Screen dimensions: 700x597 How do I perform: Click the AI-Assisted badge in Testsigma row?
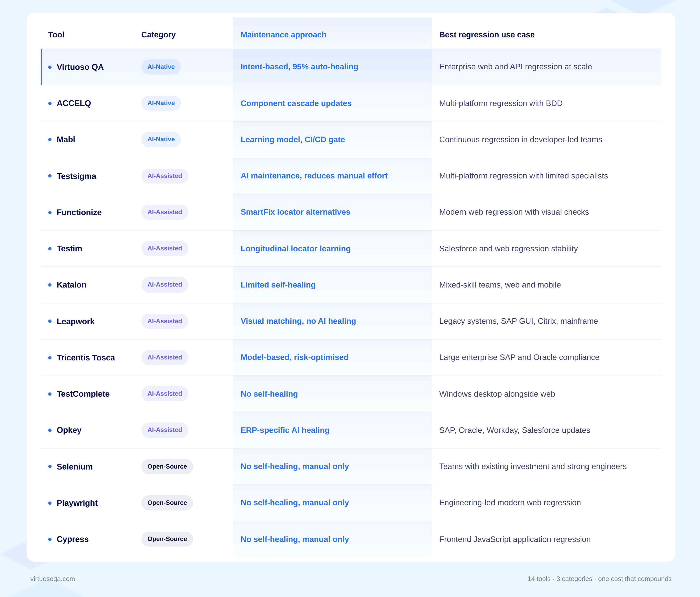165,176
